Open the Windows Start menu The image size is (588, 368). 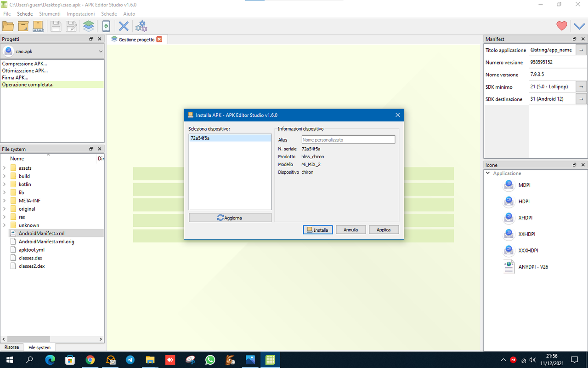[x=10, y=360]
